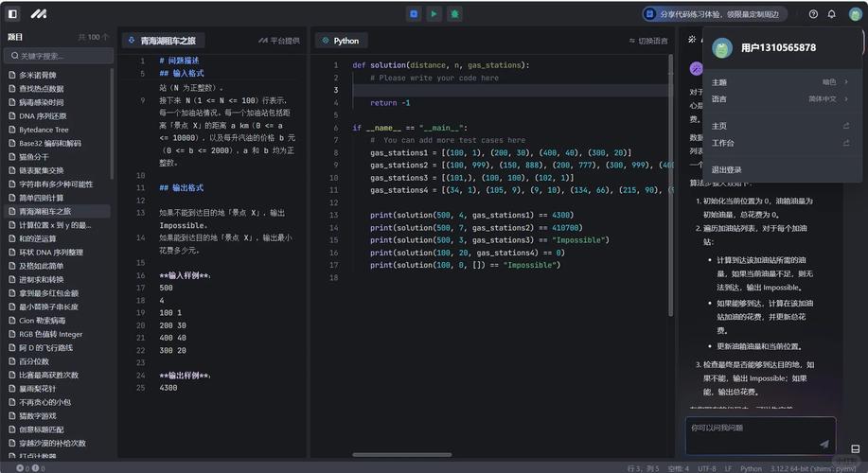
Task: Select 多米诺骨牌 in the problem list
Action: (38, 75)
